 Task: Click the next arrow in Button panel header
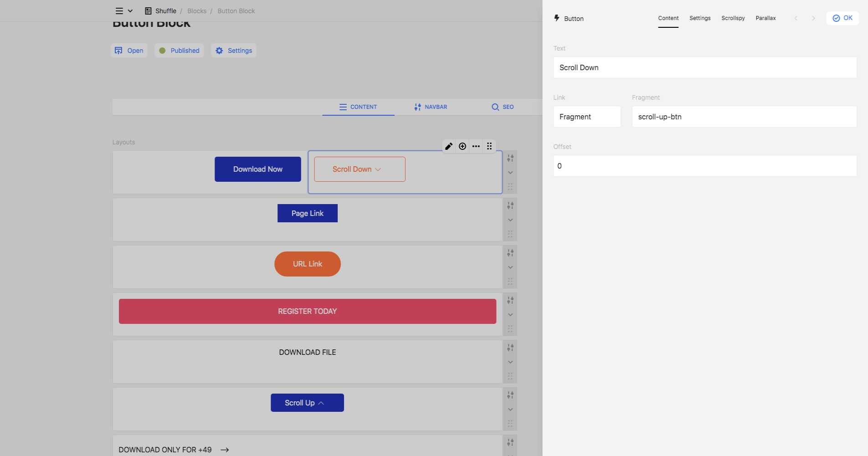[813, 18]
